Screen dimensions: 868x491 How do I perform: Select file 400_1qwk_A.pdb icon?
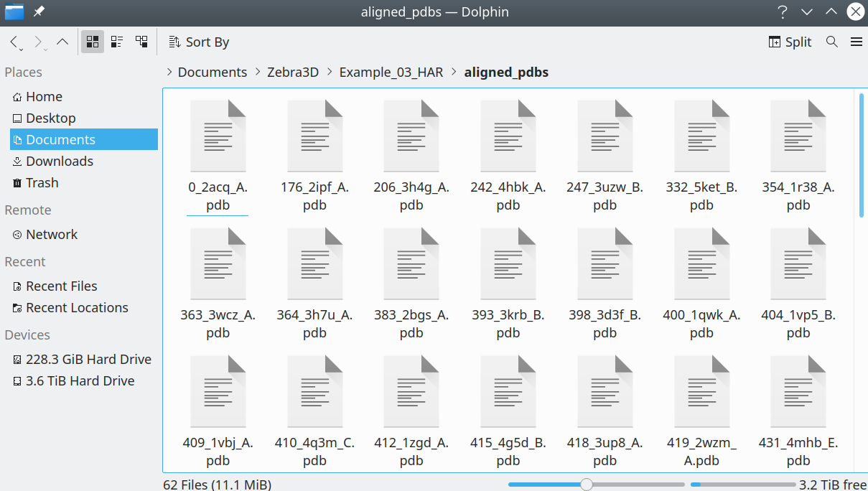(702, 263)
